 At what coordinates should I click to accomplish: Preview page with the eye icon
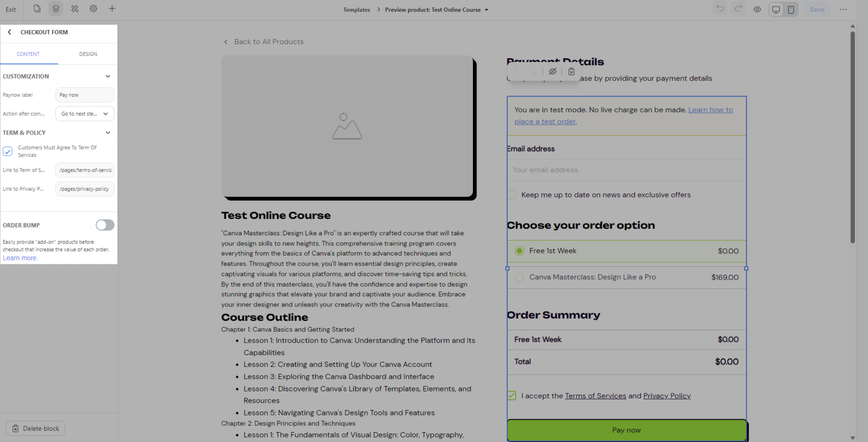757,9
